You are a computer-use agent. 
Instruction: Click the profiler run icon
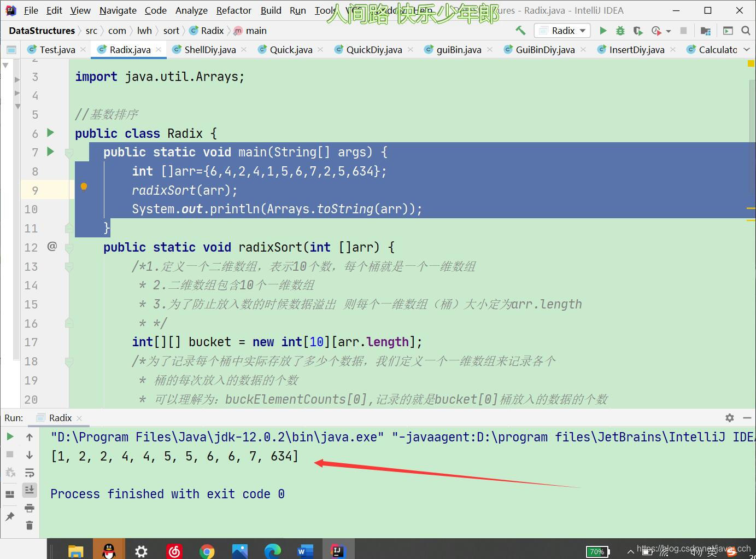click(x=656, y=31)
